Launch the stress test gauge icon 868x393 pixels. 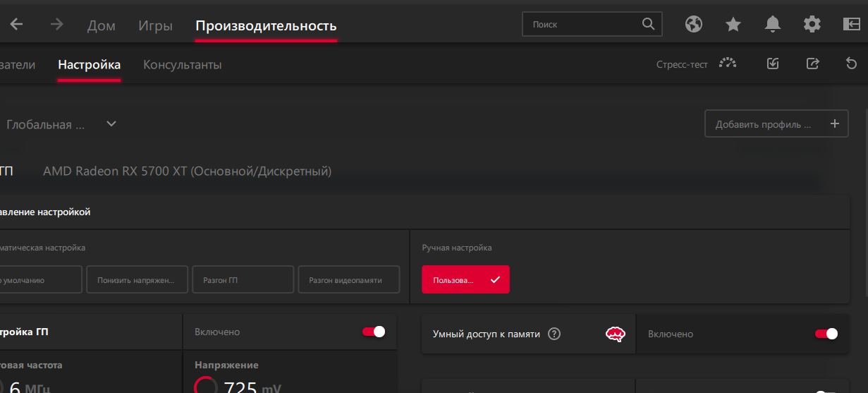728,64
